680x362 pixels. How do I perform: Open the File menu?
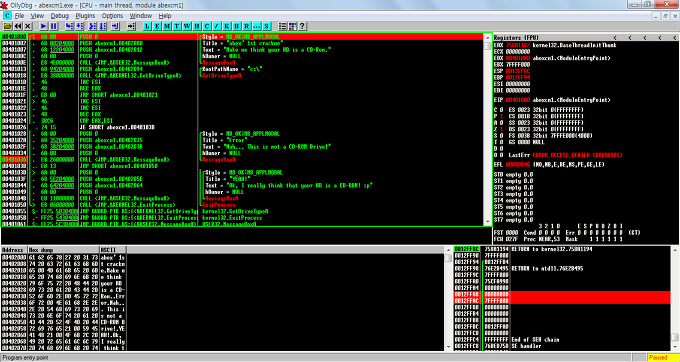click(x=19, y=16)
